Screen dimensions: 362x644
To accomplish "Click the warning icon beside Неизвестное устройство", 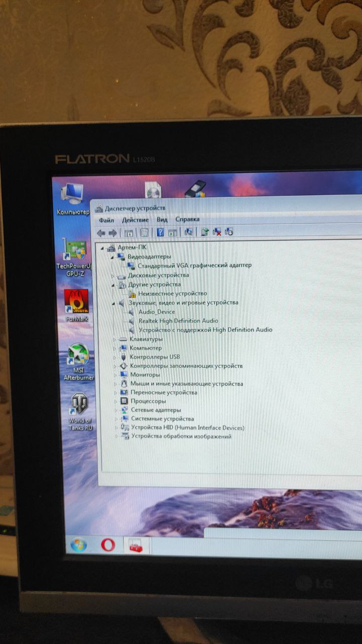I will (132, 294).
